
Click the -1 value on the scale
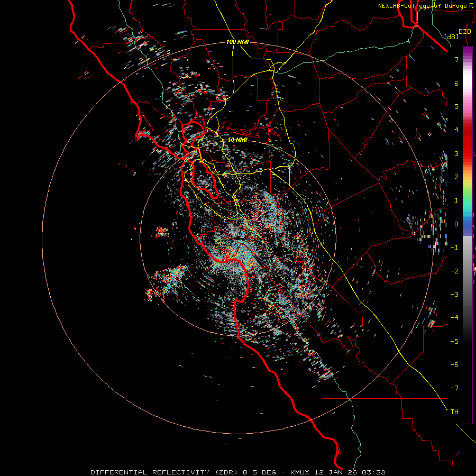coord(454,248)
